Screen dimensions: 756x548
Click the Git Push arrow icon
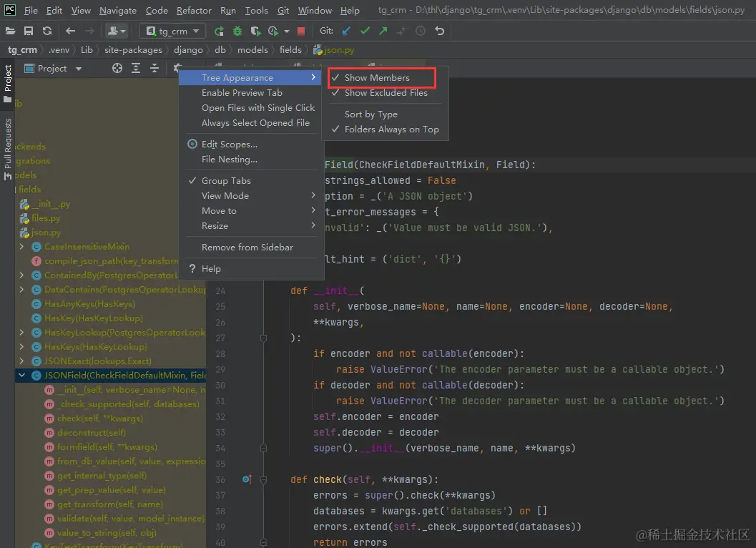[383, 31]
